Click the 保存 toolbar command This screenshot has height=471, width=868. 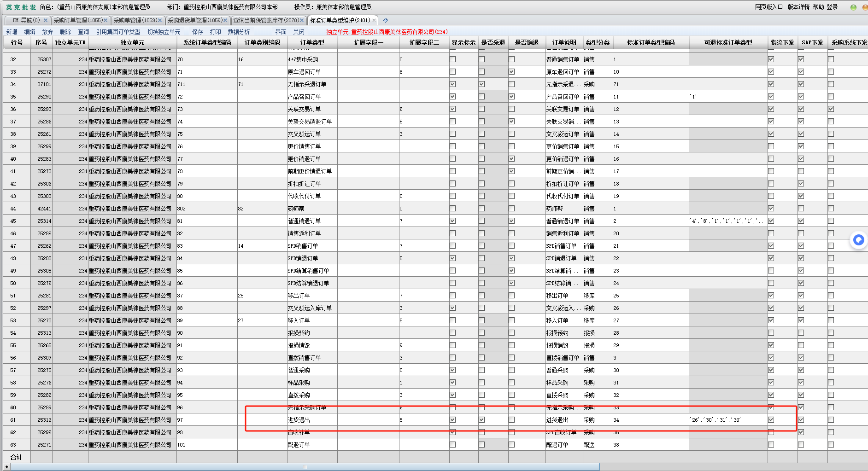(x=197, y=32)
